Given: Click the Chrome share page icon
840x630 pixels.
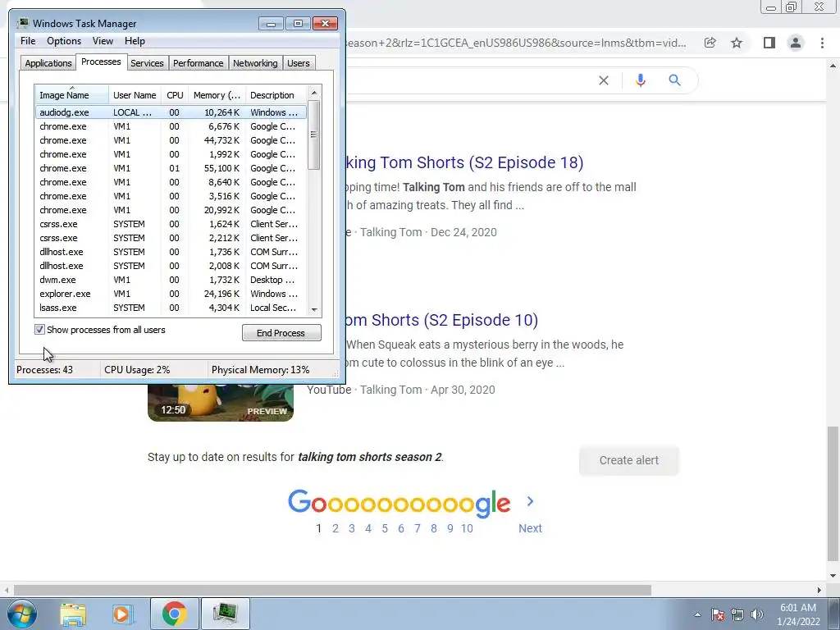Looking at the screenshot, I should [x=710, y=43].
